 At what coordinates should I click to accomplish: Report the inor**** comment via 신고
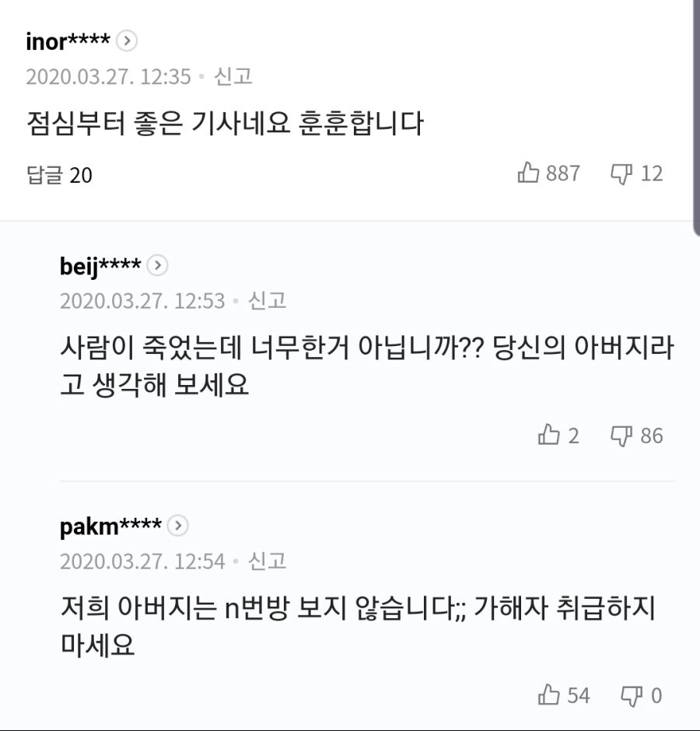pyautogui.click(x=233, y=77)
